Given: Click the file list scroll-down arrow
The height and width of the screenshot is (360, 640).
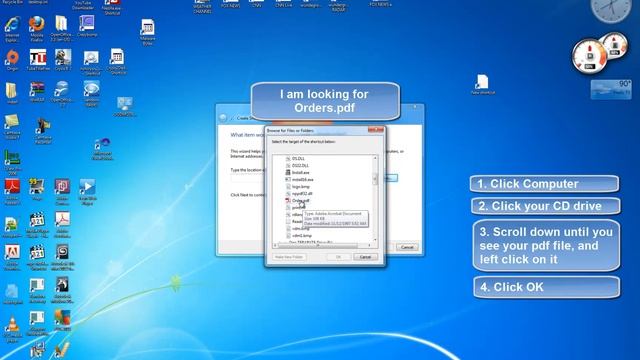Looking at the screenshot, I should pos(375,240).
